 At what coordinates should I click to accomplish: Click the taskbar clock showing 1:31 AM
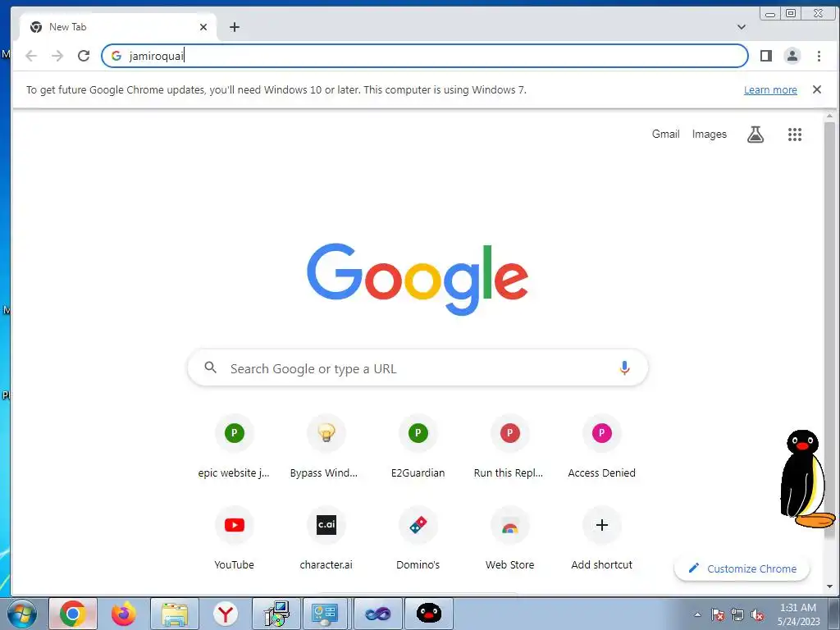pyautogui.click(x=798, y=614)
